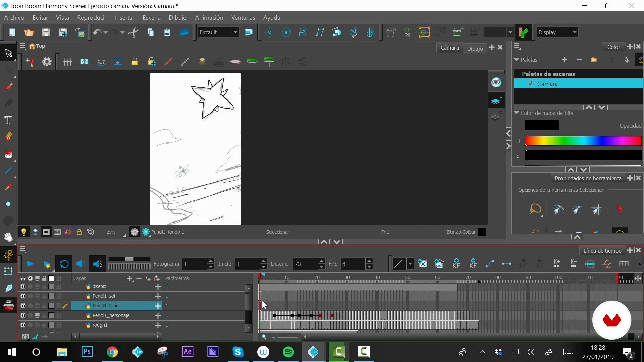Open the line style dropdown in timeline
Viewport: 644px width, 362px height.
pos(410,264)
